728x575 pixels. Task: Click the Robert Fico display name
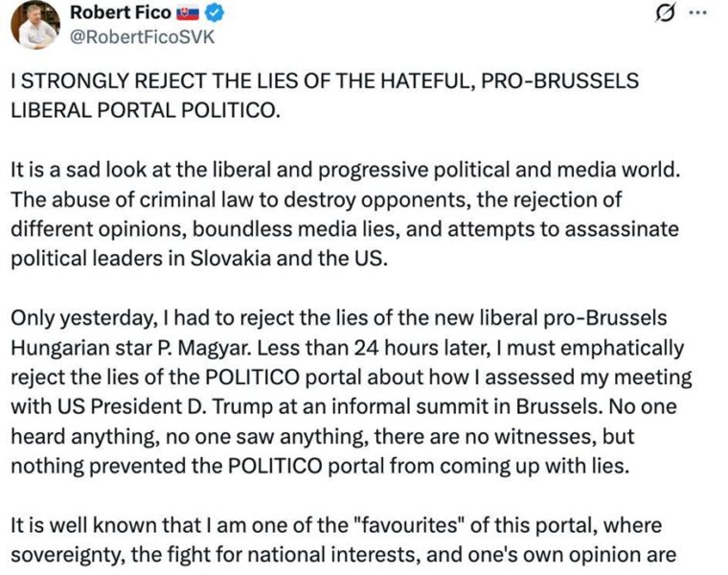pos(121,12)
